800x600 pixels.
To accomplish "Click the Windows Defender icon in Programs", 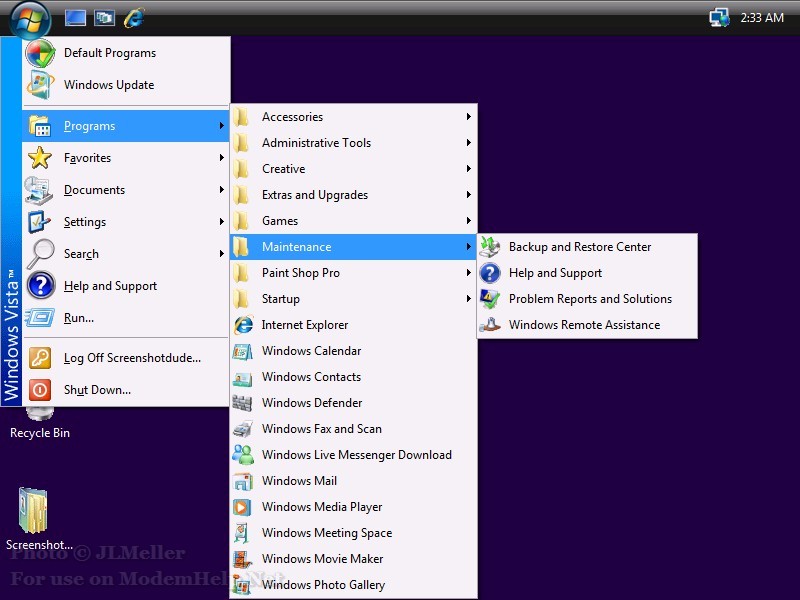I will pyautogui.click(x=242, y=403).
